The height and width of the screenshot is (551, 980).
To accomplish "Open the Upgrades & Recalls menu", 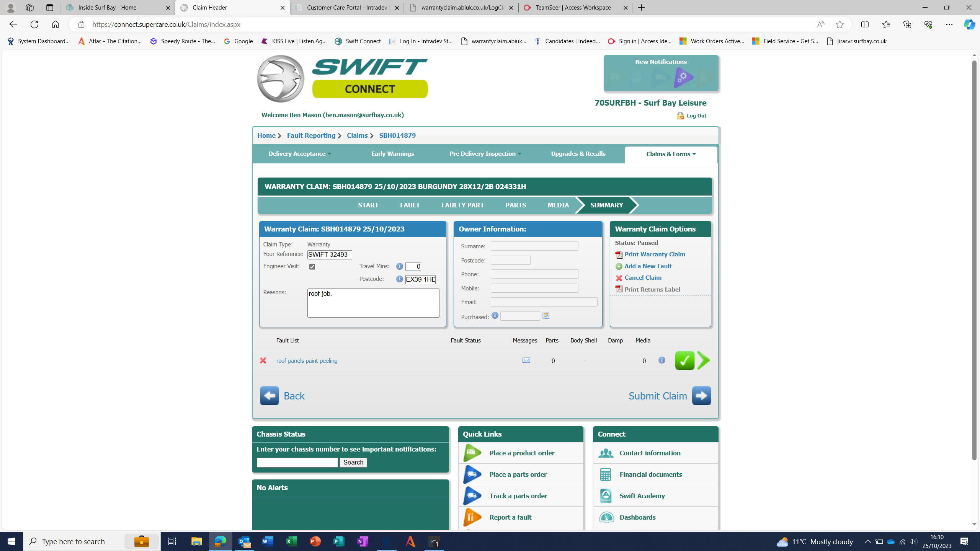I will click(578, 154).
